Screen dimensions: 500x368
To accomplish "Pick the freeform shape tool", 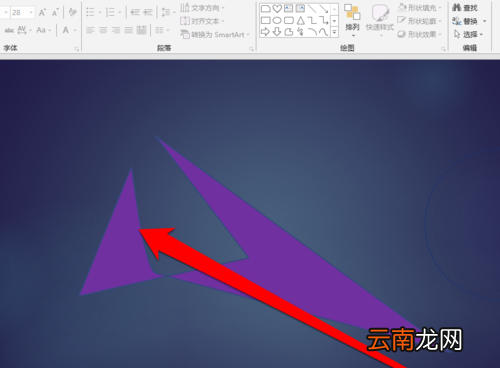I will click(288, 32).
